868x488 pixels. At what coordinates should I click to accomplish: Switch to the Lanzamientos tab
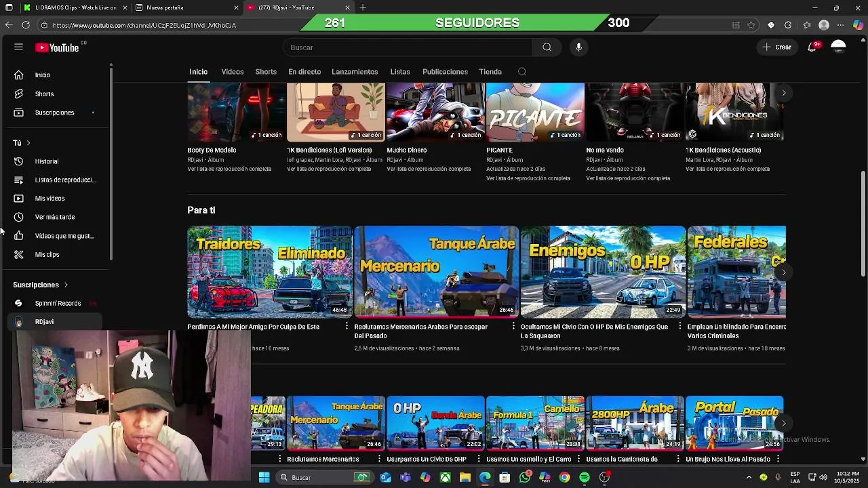355,72
